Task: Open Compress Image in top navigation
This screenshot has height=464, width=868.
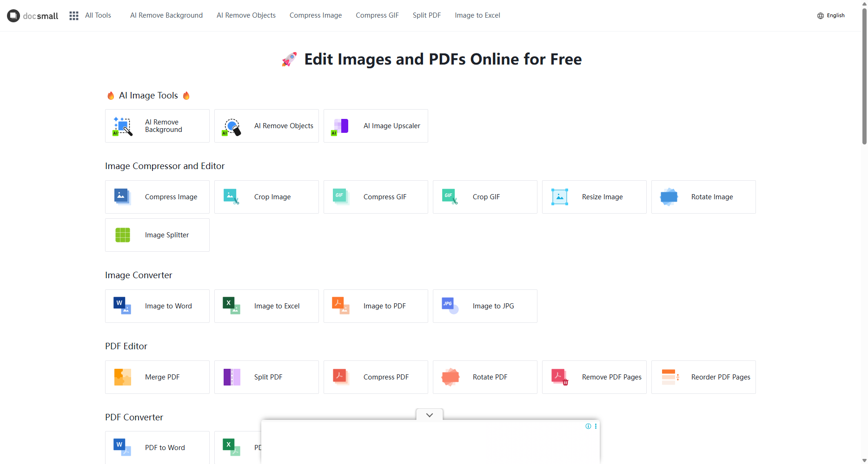Action: [316, 15]
